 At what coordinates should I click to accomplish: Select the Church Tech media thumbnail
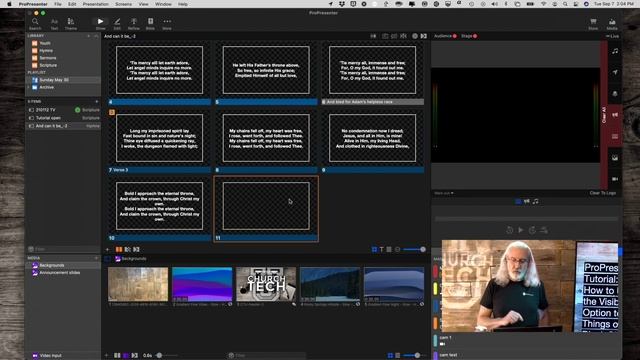point(266,284)
